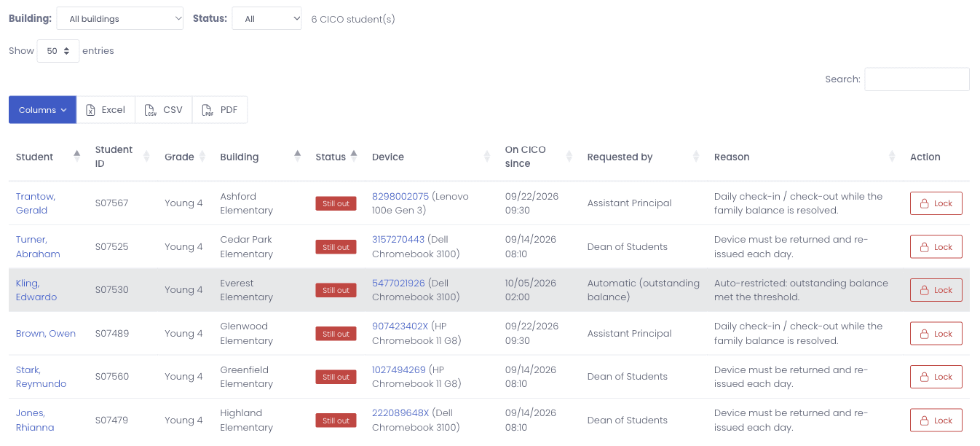Sort by Requested by column

[x=644, y=157]
